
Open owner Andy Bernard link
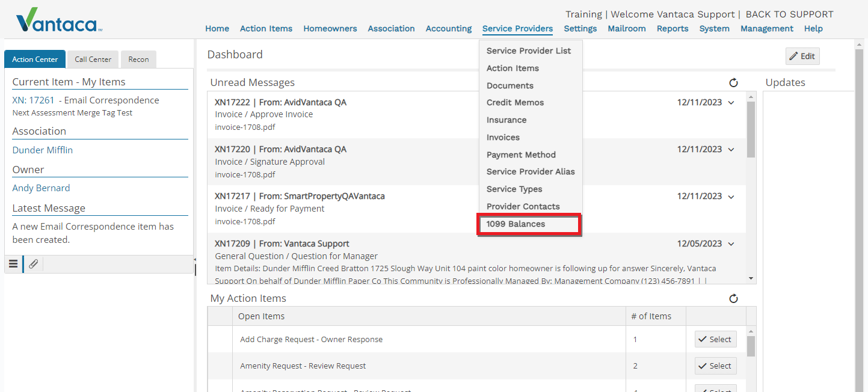point(41,188)
